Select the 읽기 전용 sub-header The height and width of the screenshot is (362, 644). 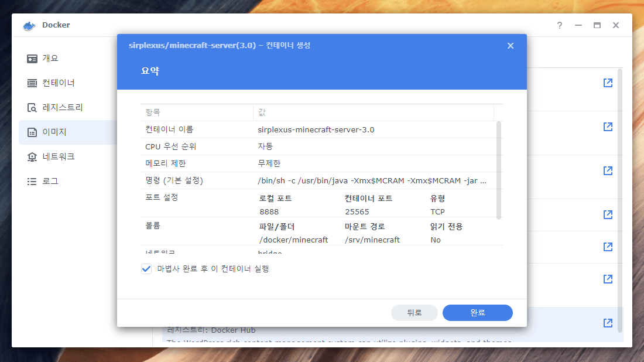[x=447, y=227]
